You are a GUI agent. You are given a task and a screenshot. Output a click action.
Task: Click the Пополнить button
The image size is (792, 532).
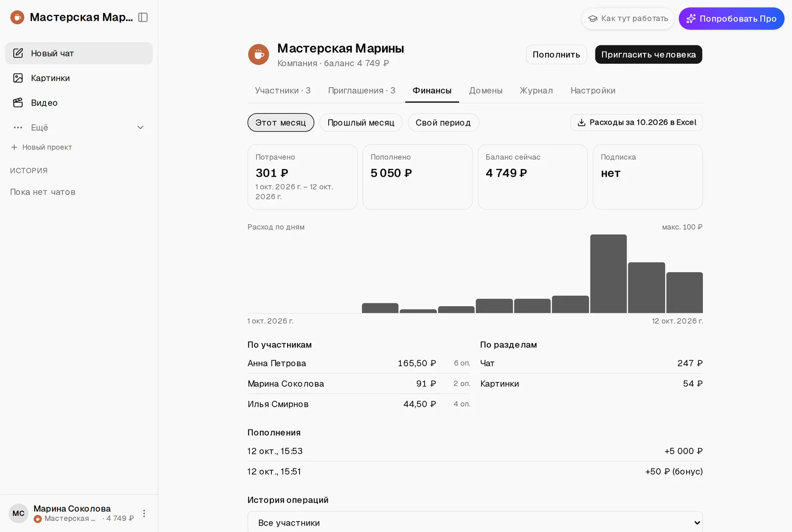pyautogui.click(x=556, y=54)
